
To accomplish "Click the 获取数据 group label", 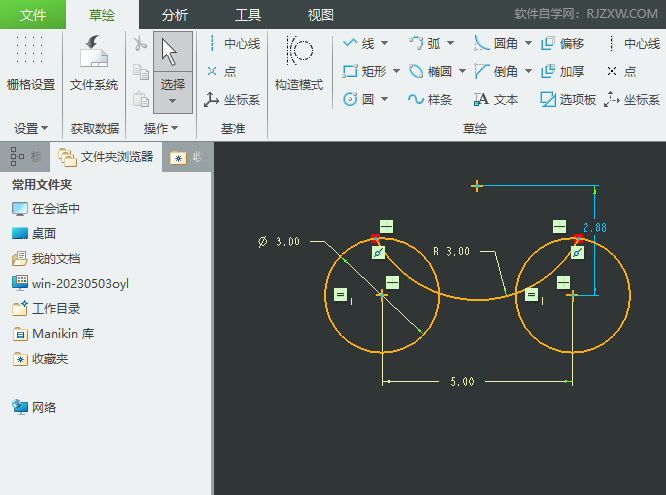I will [x=94, y=128].
